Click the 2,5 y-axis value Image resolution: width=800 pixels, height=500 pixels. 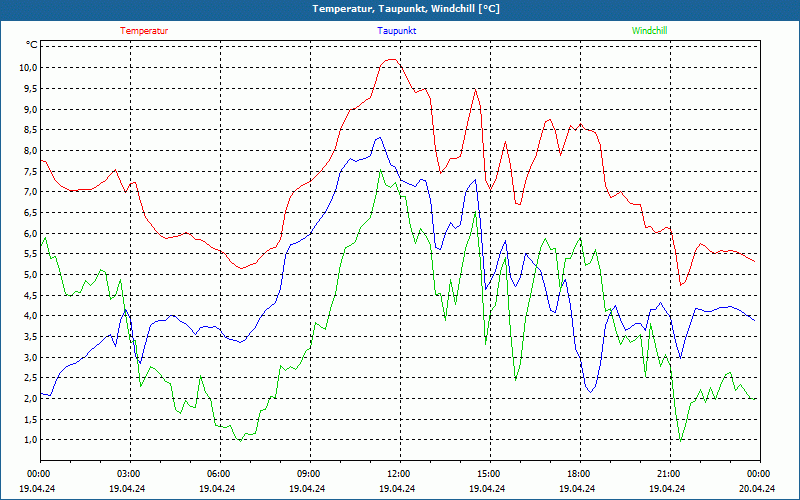tap(31, 378)
